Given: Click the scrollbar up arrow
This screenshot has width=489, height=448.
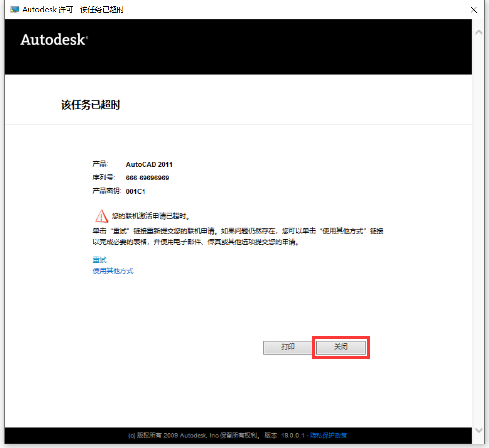Looking at the screenshot, I should click(479, 32).
